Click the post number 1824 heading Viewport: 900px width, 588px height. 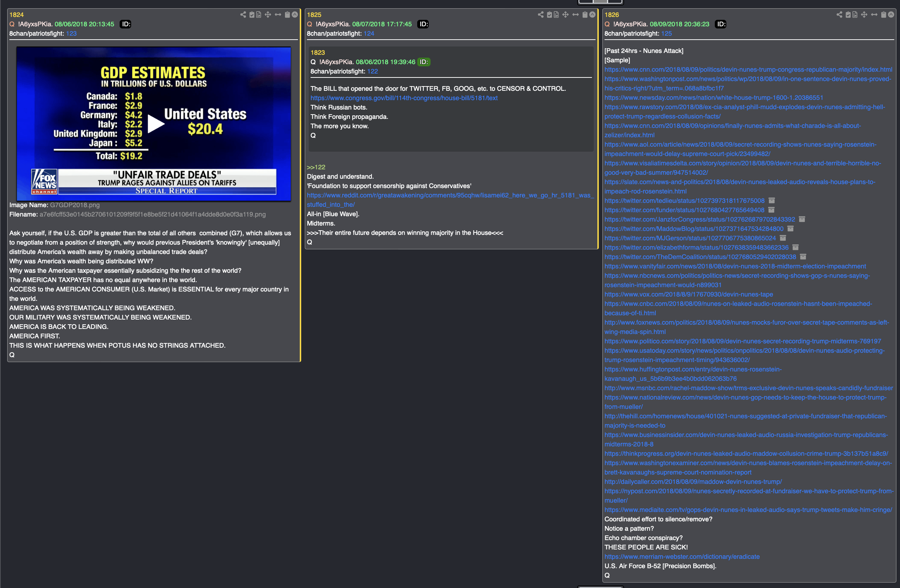(17, 15)
